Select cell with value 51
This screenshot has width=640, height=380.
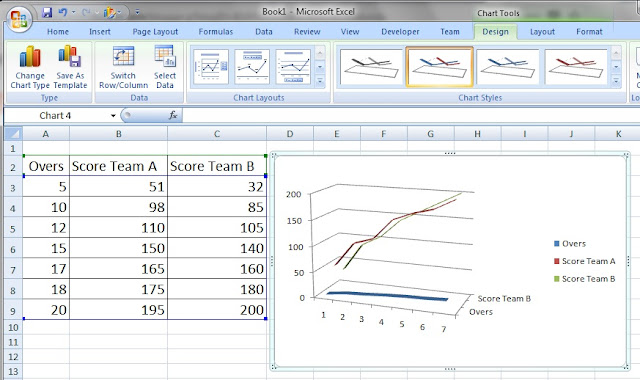click(118, 187)
